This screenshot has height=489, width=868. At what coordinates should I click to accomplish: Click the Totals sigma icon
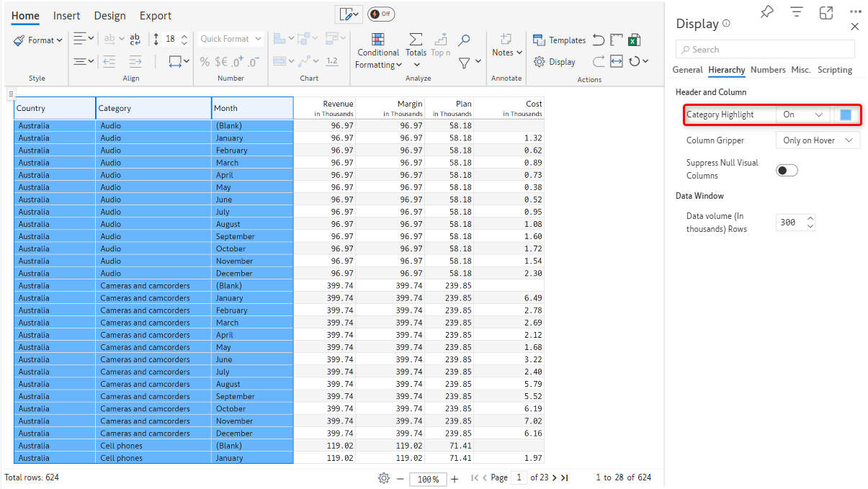[x=416, y=40]
